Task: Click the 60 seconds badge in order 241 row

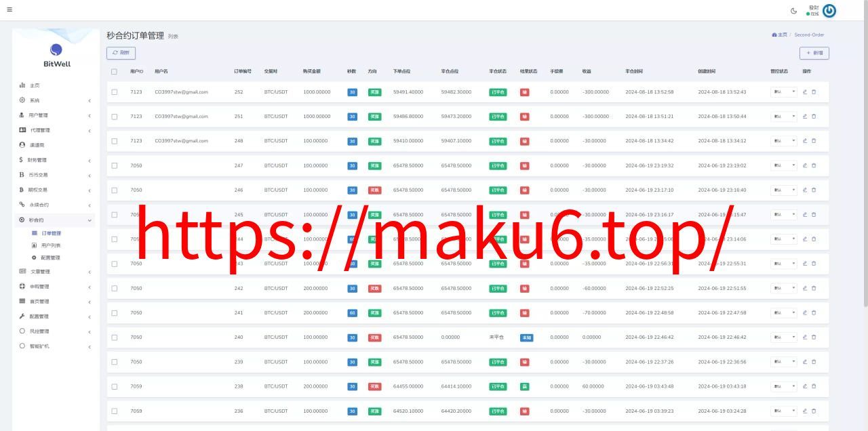Action: (352, 313)
